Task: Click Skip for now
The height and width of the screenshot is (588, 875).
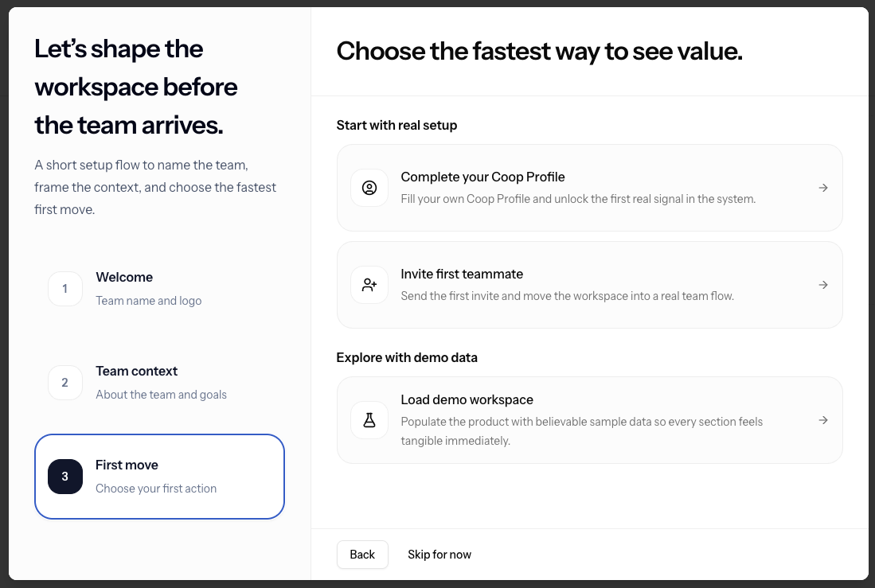Action: pos(439,555)
